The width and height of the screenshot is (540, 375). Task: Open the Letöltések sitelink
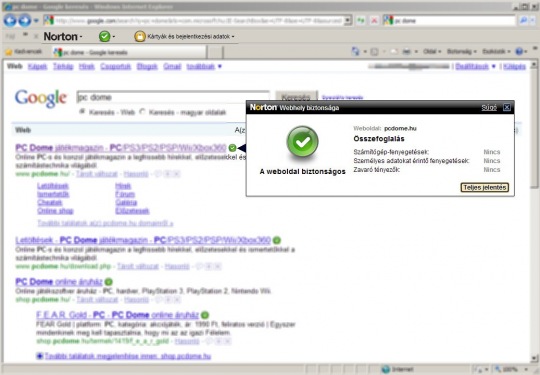(53, 186)
